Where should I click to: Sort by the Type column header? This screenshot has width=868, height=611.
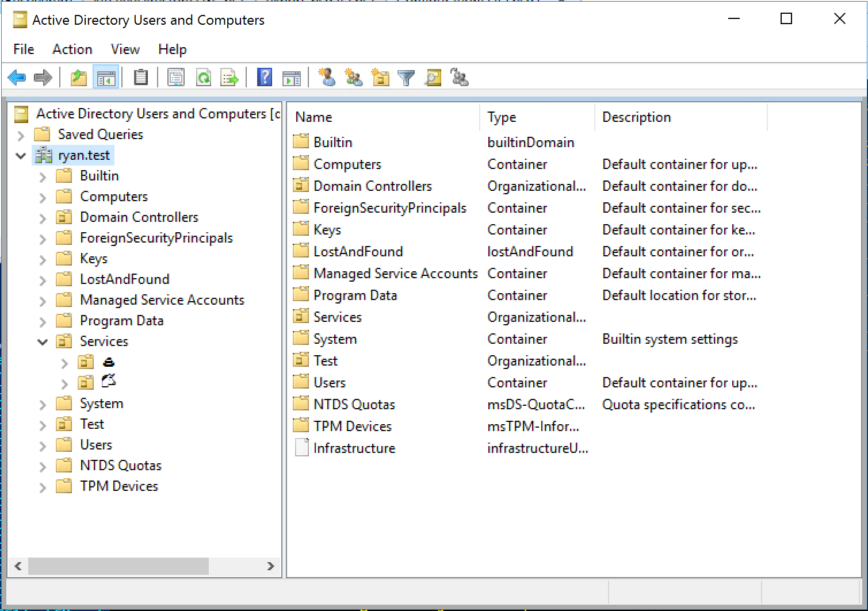pos(537,117)
